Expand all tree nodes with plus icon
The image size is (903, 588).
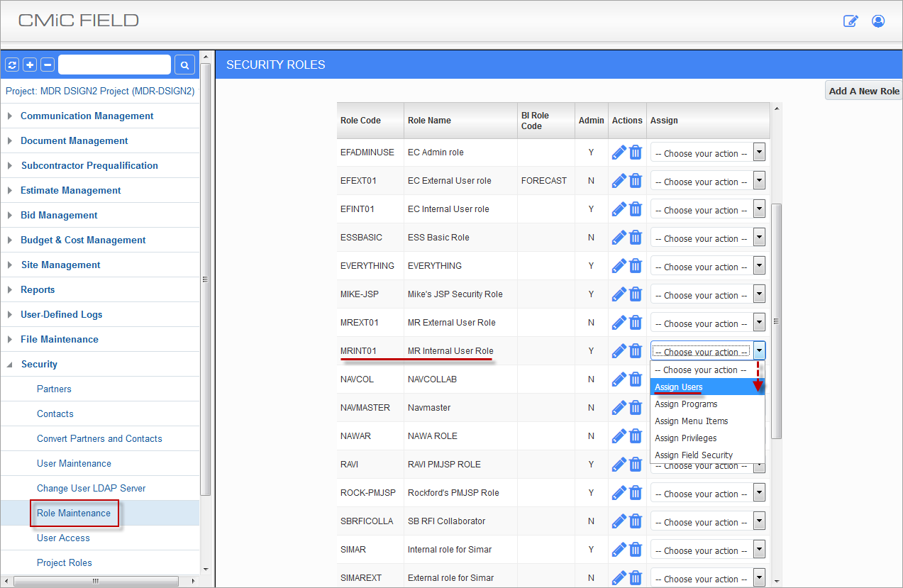pos(30,65)
